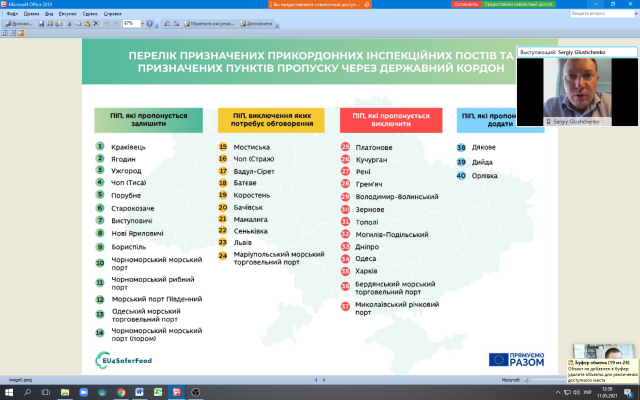Open Google Chrome from the taskbar
Viewport: 640px width, 400px height.
coord(121,392)
